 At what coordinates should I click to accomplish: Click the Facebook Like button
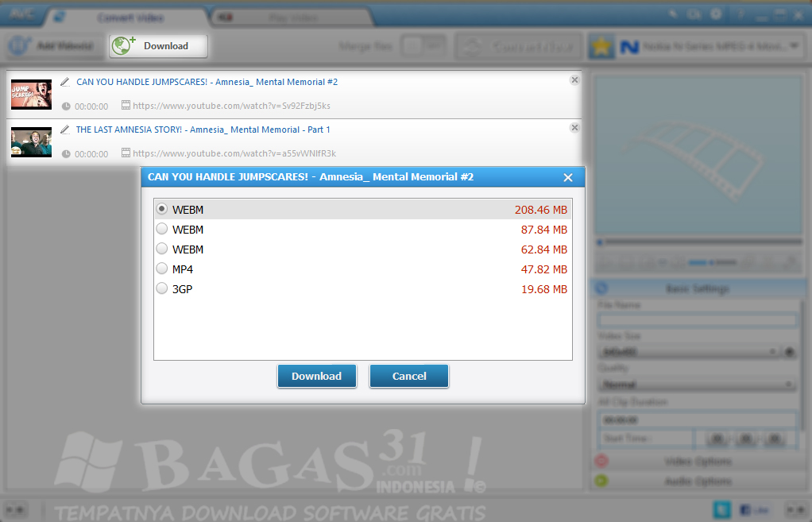tap(755, 509)
